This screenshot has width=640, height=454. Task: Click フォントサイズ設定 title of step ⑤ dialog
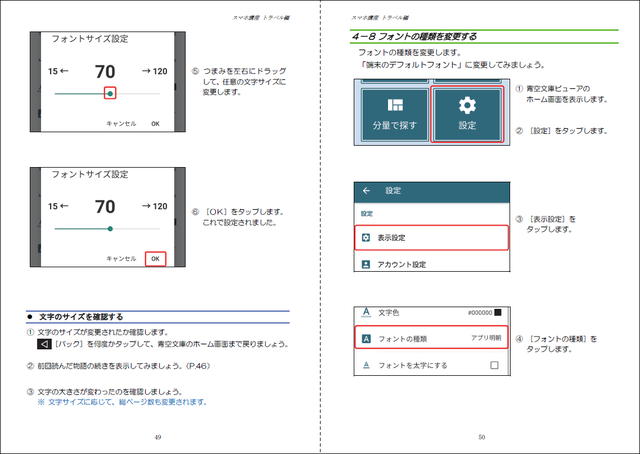click(90, 39)
